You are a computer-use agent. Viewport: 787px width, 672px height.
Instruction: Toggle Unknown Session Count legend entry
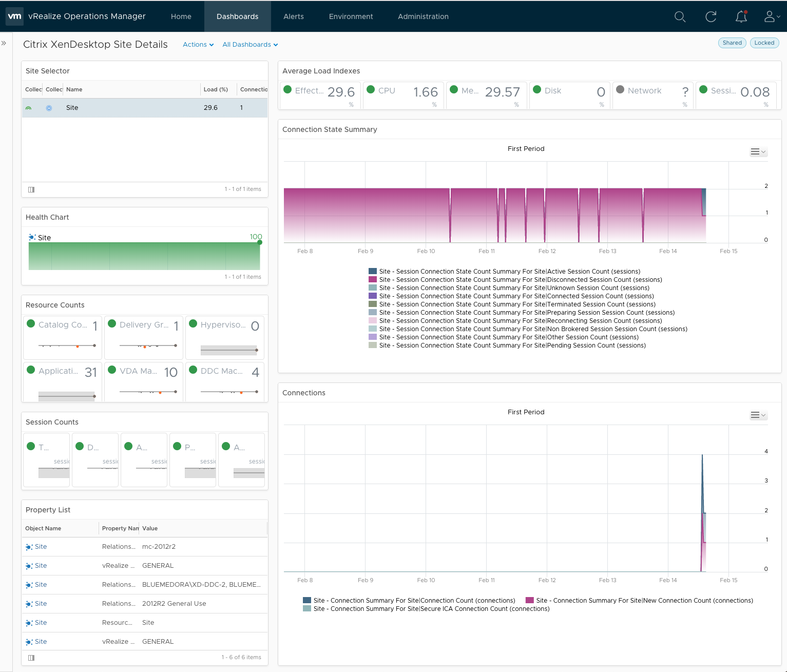pyautogui.click(x=509, y=288)
